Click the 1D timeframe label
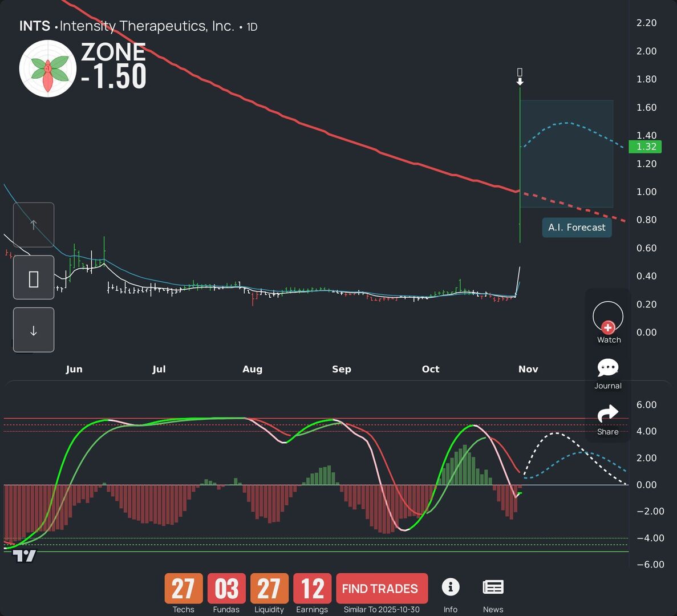 coord(252,27)
